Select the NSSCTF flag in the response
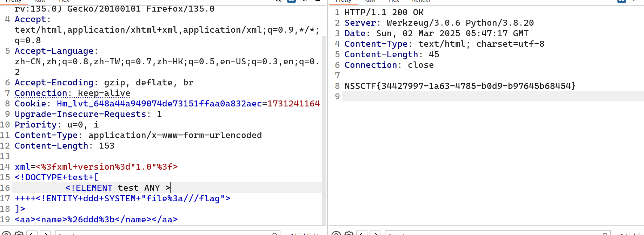 (460, 86)
